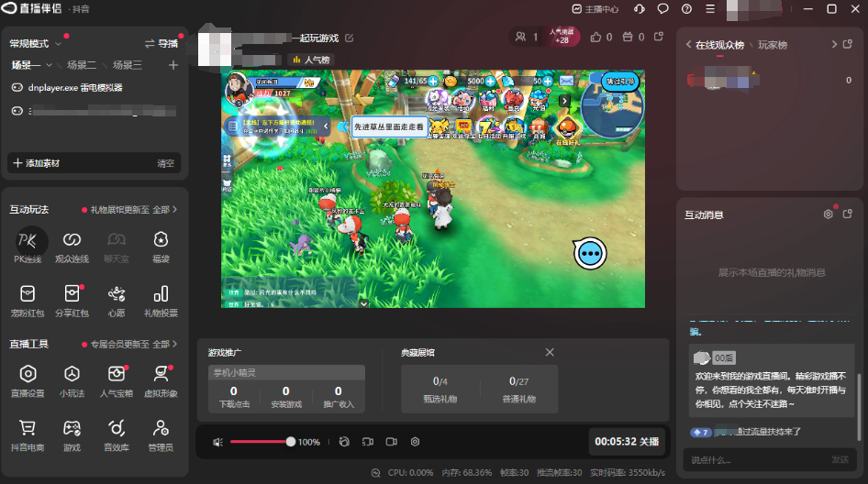The width and height of the screenshot is (868, 484).
Task: Close the 典藏展馆 panel
Action: coord(550,352)
